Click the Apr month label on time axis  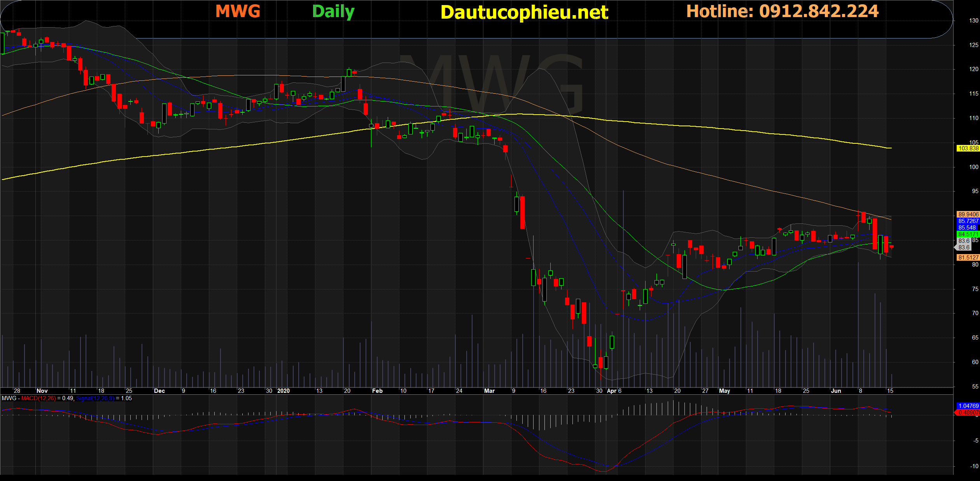611,391
